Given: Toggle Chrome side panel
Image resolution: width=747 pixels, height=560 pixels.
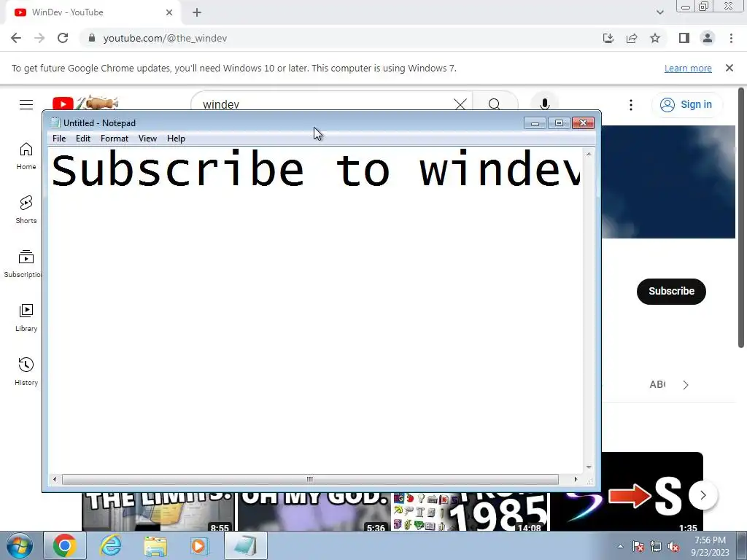Looking at the screenshot, I should tap(684, 38).
